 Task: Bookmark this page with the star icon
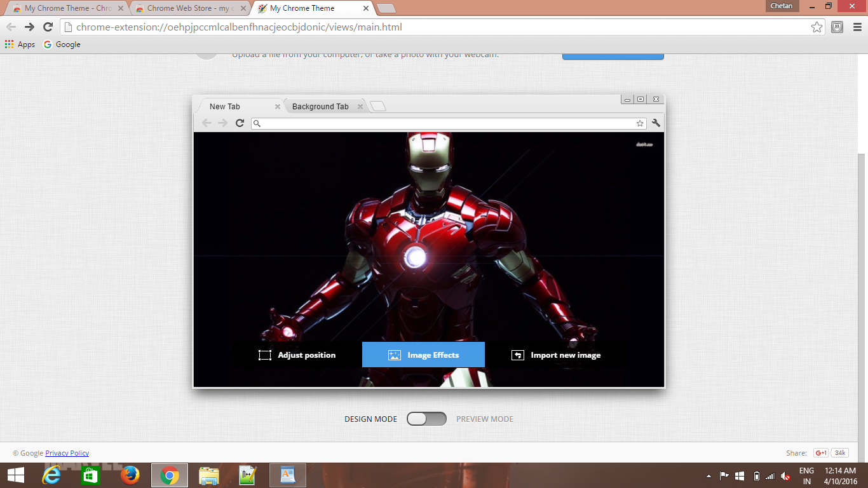(x=817, y=27)
